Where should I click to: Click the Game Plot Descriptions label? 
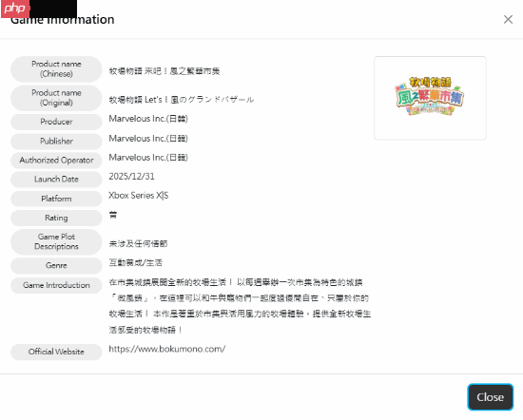click(56, 241)
